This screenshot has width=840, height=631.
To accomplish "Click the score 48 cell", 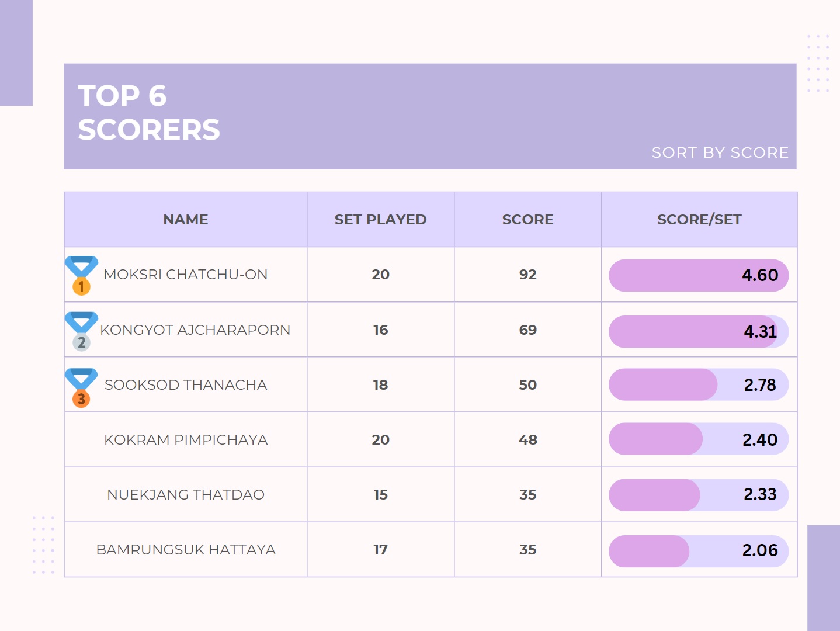I will click(528, 440).
